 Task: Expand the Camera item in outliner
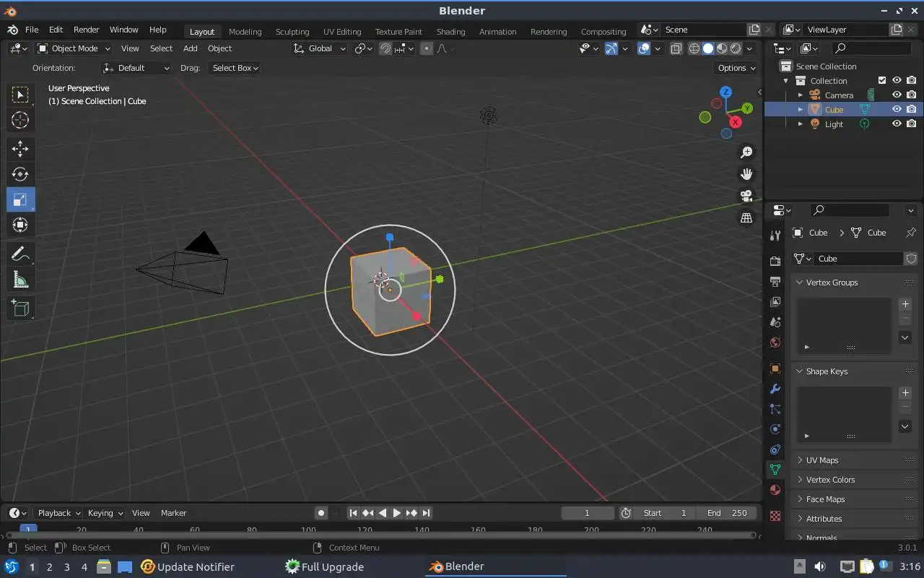click(800, 95)
